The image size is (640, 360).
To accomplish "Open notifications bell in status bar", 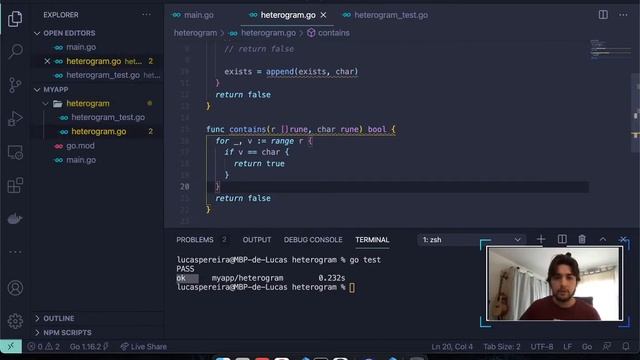I will pos(626,347).
